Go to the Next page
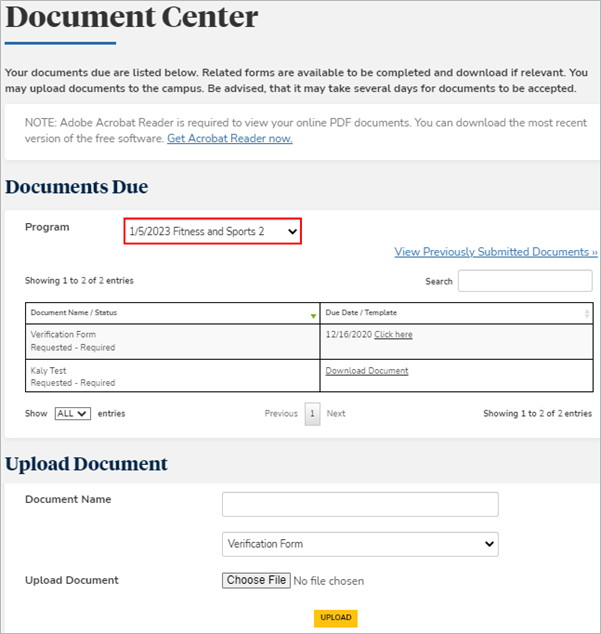The image size is (601, 634). click(336, 414)
